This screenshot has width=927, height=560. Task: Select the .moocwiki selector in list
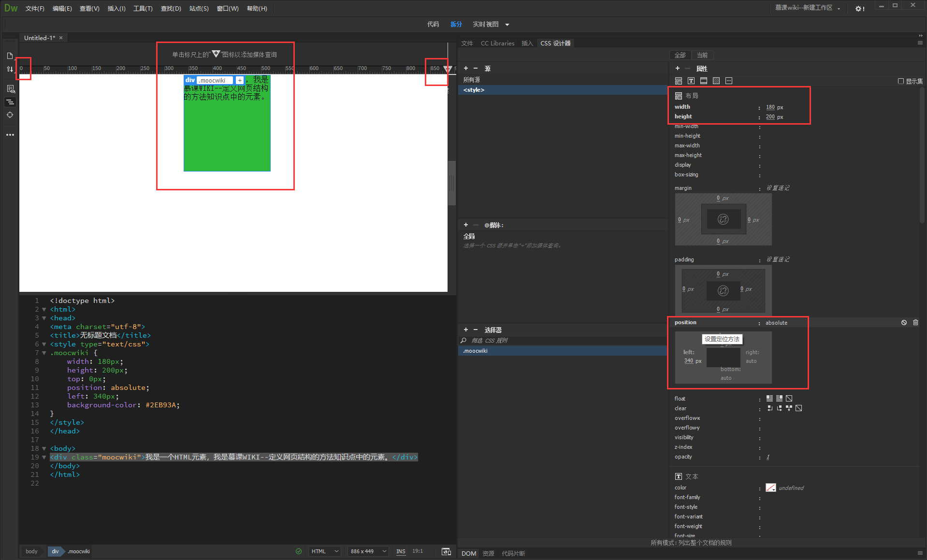click(x=563, y=351)
